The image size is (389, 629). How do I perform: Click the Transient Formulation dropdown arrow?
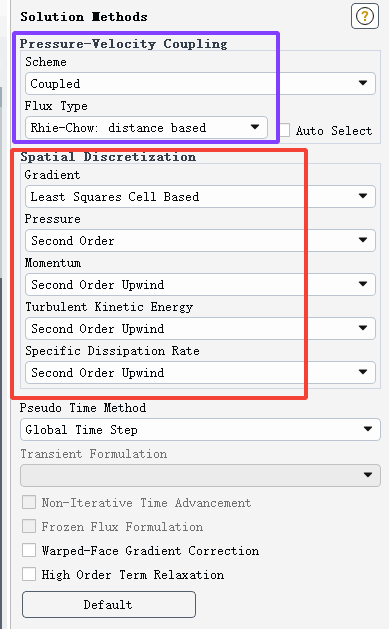pyautogui.click(x=368, y=475)
